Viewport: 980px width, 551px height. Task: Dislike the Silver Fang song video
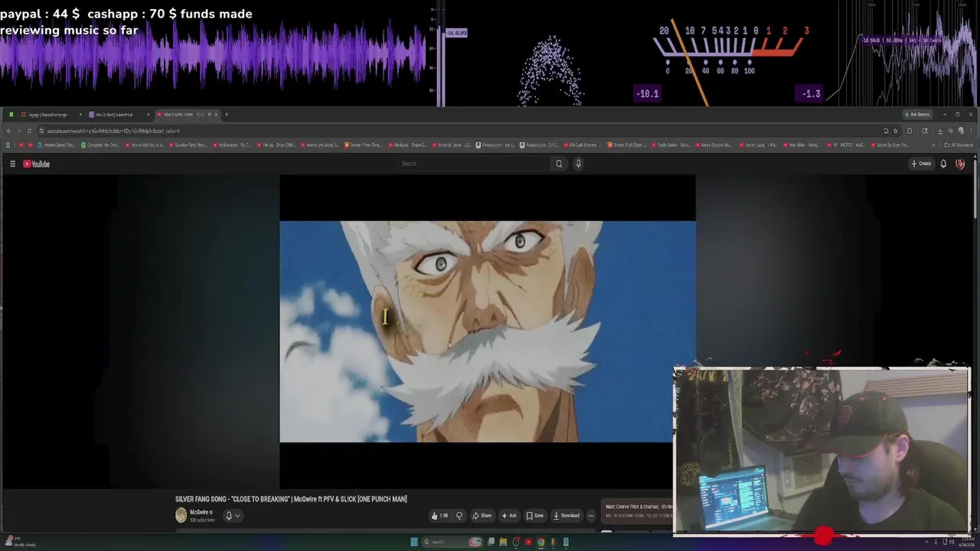459,516
